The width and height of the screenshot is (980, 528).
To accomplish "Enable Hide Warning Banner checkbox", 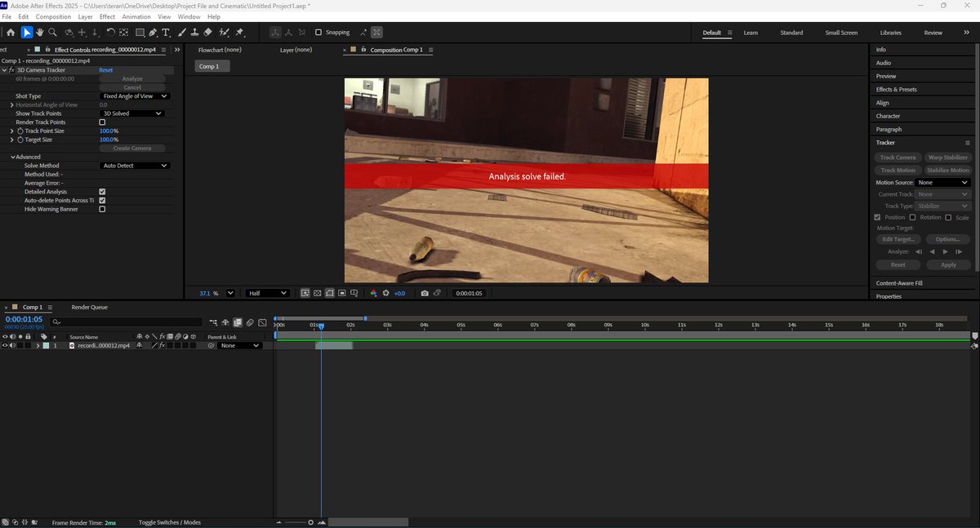I will click(x=102, y=209).
